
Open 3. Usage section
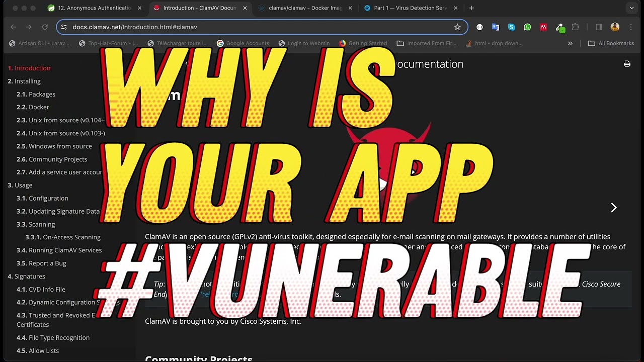pyautogui.click(x=20, y=185)
